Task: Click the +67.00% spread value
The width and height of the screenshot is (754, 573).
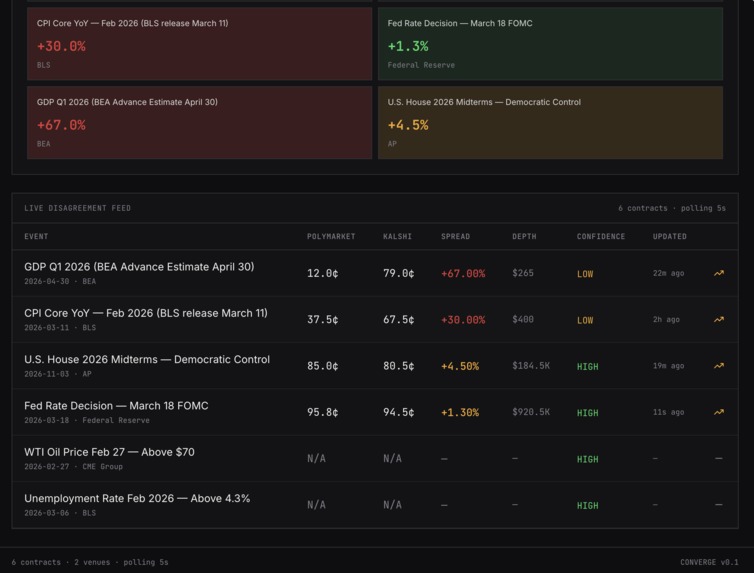Action: click(463, 274)
